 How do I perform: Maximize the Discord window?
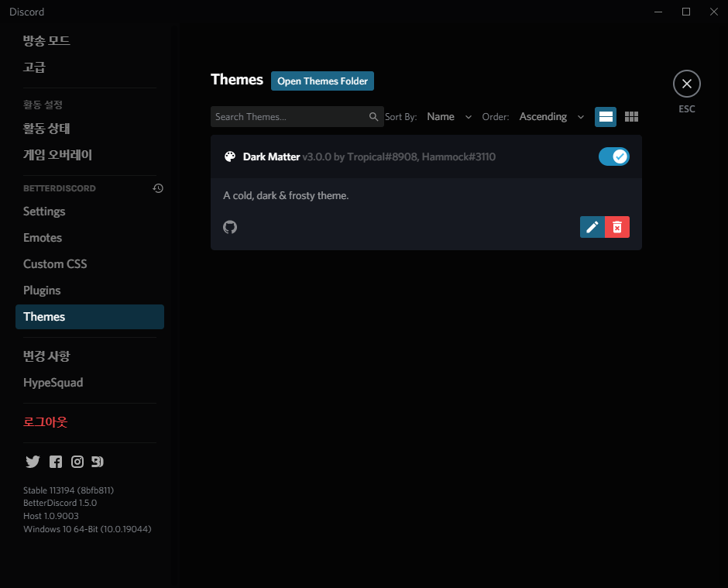click(685, 12)
